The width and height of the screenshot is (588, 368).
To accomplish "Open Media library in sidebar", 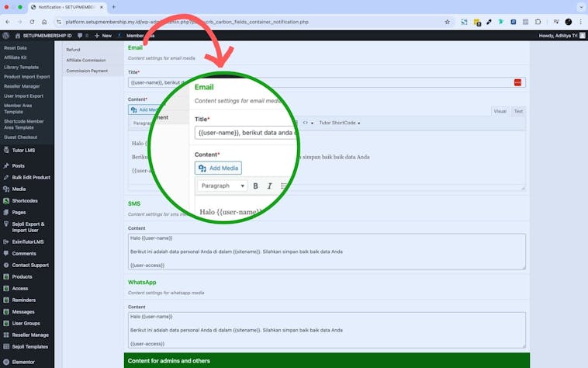I will tap(19, 189).
